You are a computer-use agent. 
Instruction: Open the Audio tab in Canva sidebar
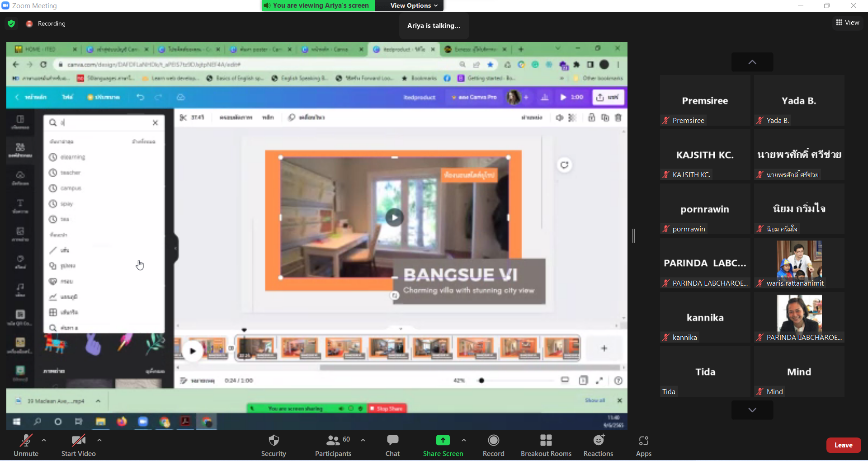tap(20, 290)
